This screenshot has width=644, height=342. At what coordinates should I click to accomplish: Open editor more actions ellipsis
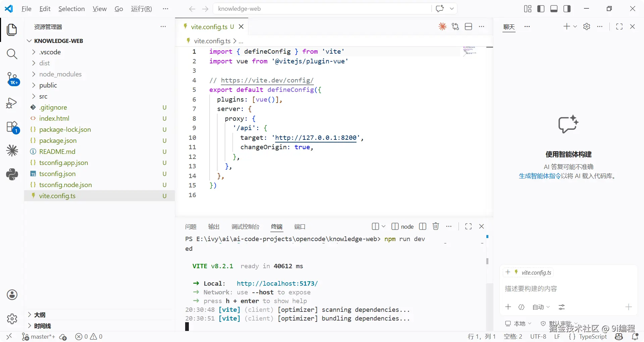tap(482, 26)
